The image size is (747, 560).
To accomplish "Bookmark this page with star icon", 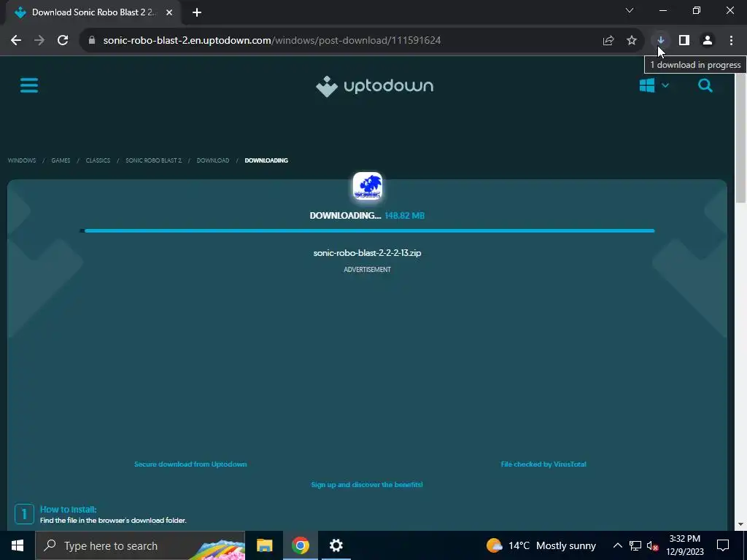I will (x=632, y=41).
